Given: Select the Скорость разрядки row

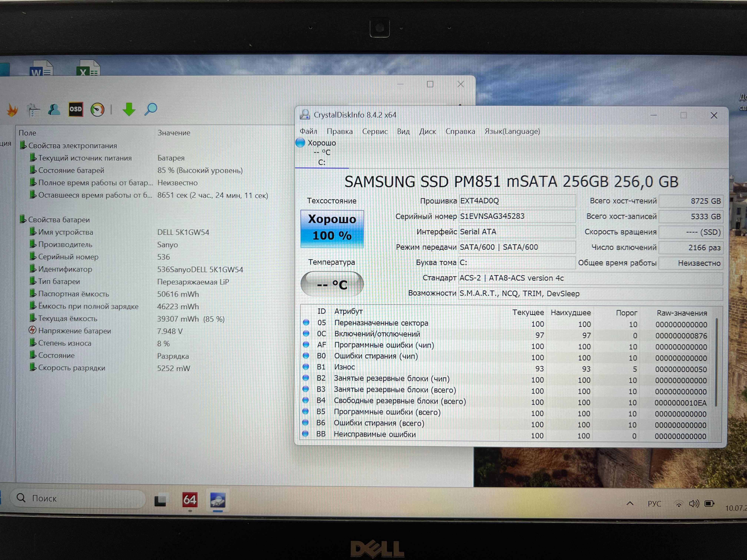Looking at the screenshot, I should tap(109, 368).
